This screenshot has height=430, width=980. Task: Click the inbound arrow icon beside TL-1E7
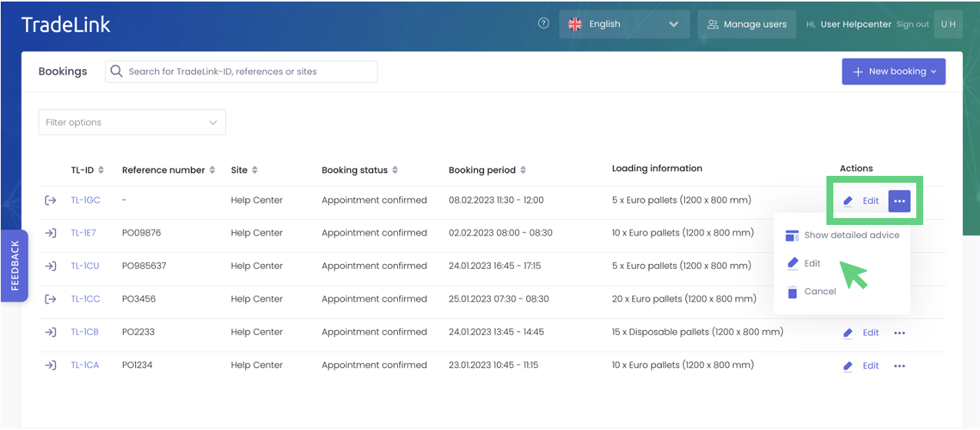[x=51, y=233]
